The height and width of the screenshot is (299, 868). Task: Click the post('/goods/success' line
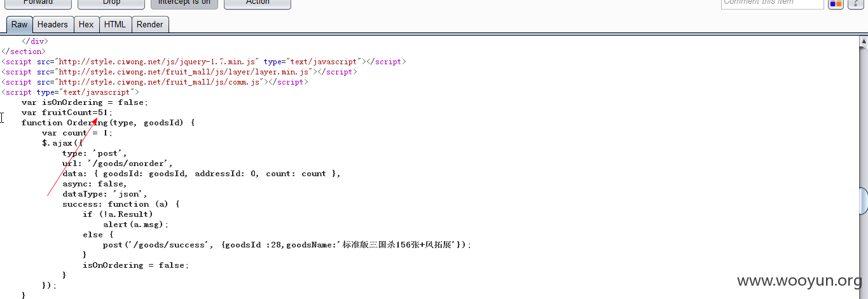(287, 245)
